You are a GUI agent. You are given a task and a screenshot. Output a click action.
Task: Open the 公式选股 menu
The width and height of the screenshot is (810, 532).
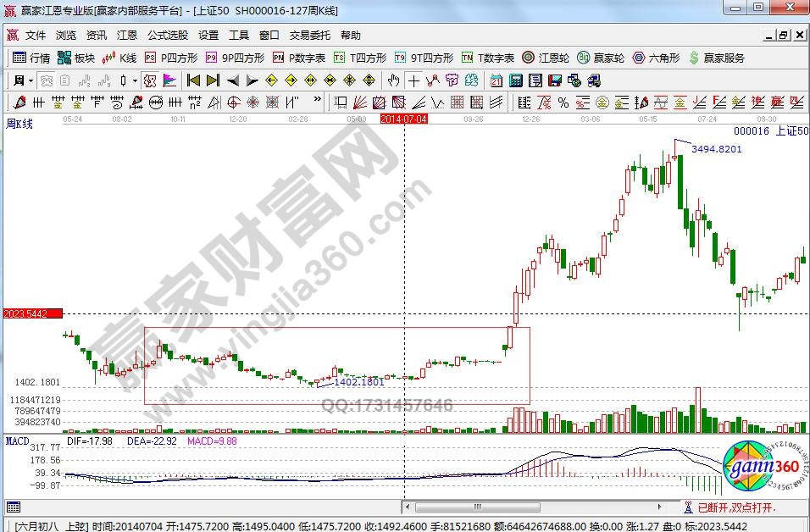[168, 36]
